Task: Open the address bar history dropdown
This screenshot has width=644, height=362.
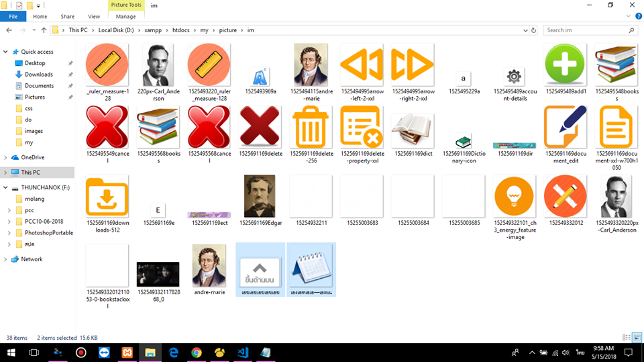Action: coord(525,30)
